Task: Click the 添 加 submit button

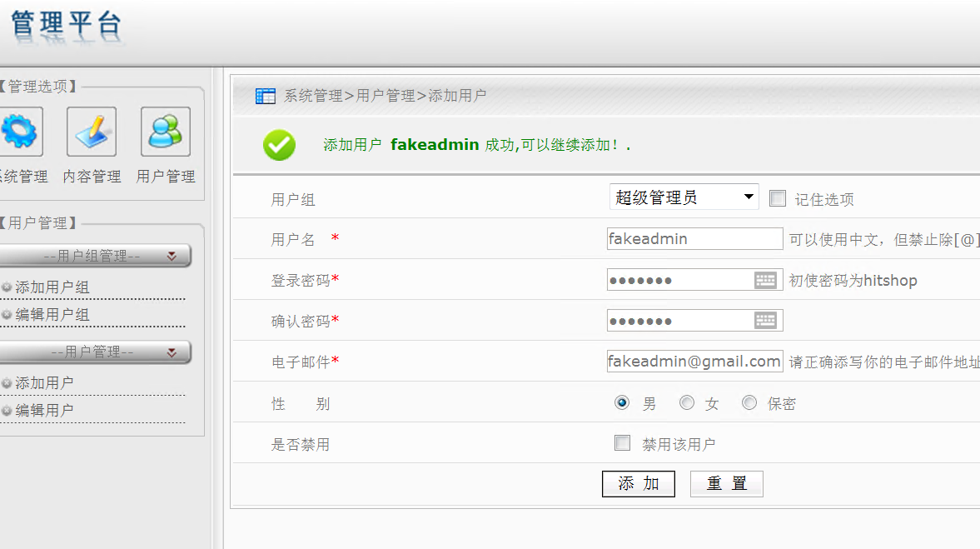Action: point(638,483)
